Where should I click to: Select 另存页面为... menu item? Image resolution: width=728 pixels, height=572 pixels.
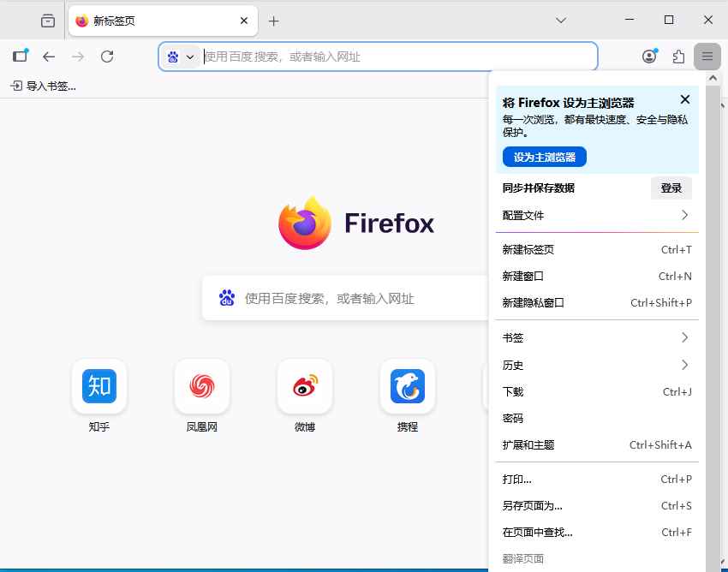(x=597, y=505)
